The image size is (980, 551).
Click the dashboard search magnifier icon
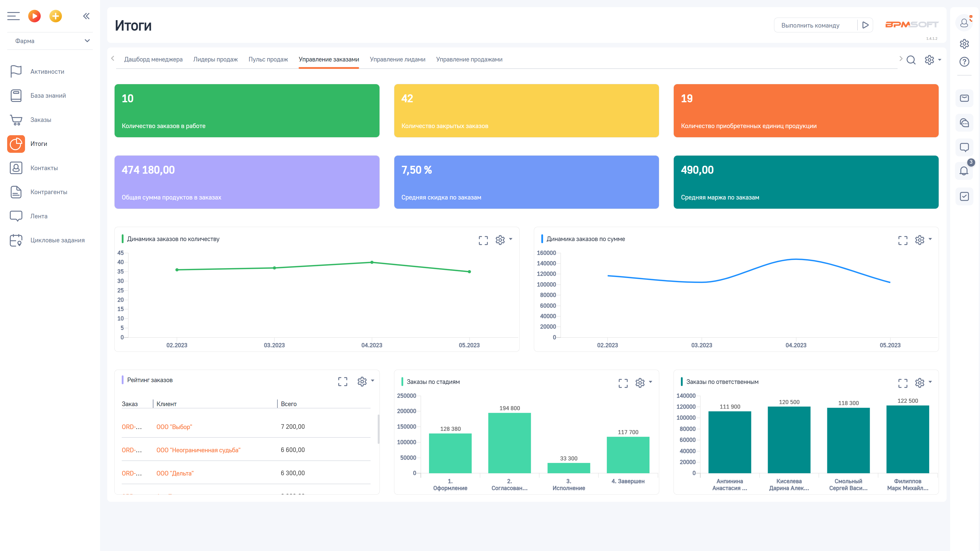click(911, 60)
